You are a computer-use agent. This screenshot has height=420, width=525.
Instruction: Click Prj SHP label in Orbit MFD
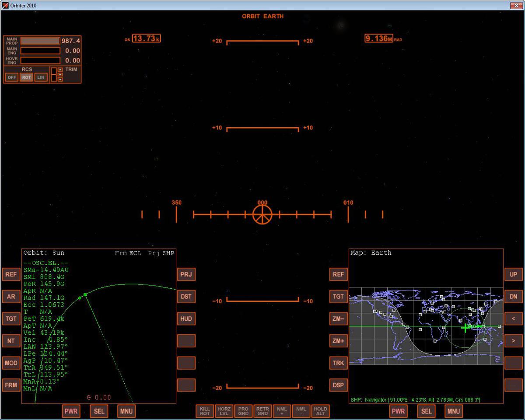pyautogui.click(x=161, y=253)
